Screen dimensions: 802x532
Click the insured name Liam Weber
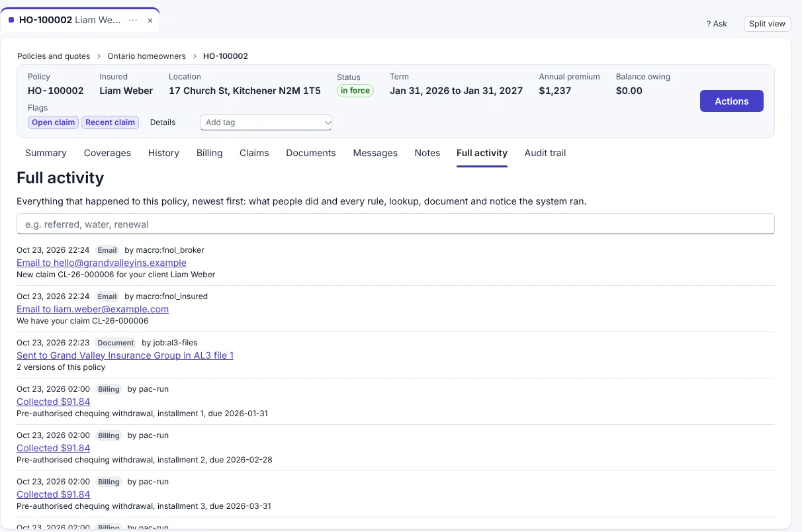point(126,91)
